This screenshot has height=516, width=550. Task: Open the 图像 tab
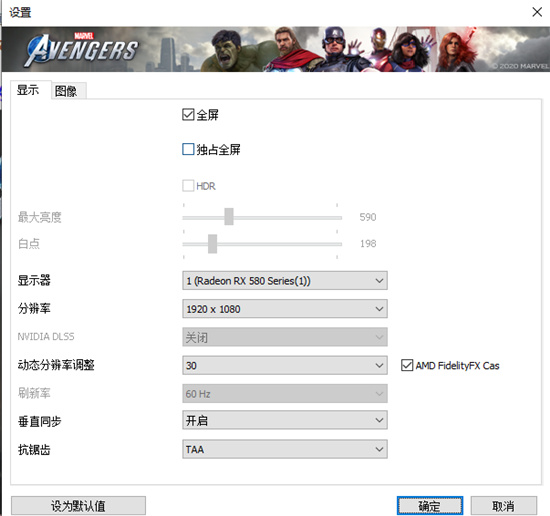[68, 92]
